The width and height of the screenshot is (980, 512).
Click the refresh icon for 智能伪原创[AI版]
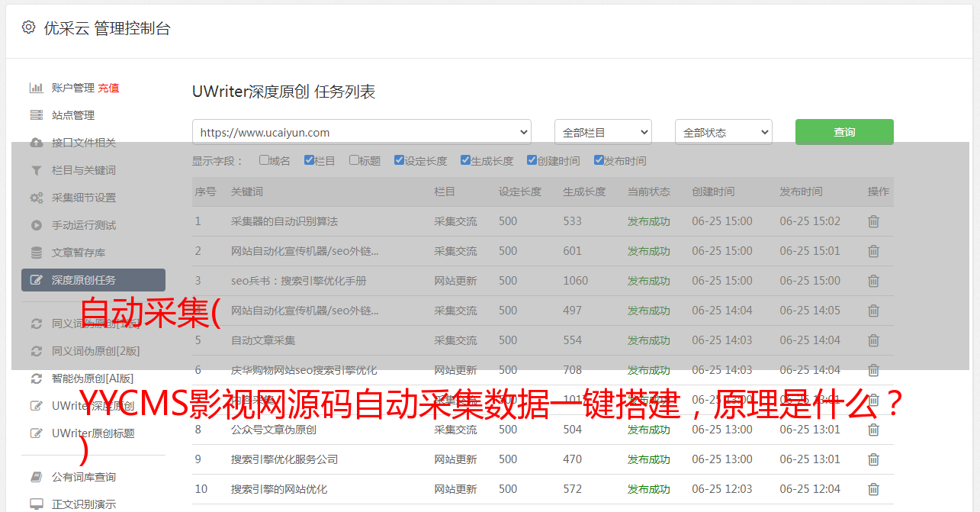click(36, 378)
